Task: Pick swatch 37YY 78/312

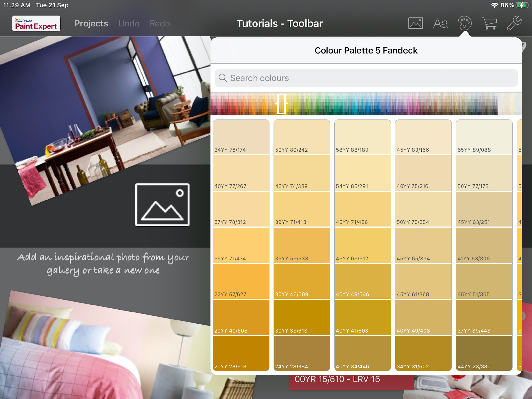Action: tap(241, 209)
